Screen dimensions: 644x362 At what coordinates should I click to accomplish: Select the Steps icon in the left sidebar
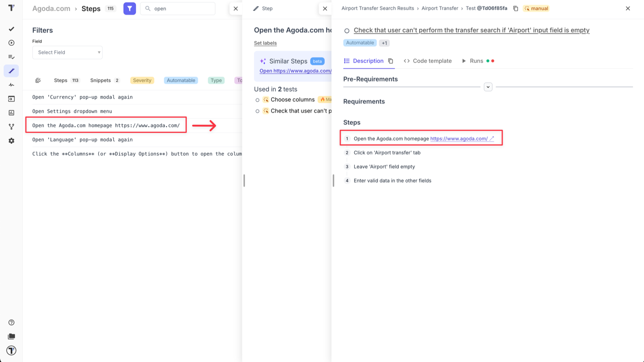pyautogui.click(x=11, y=71)
